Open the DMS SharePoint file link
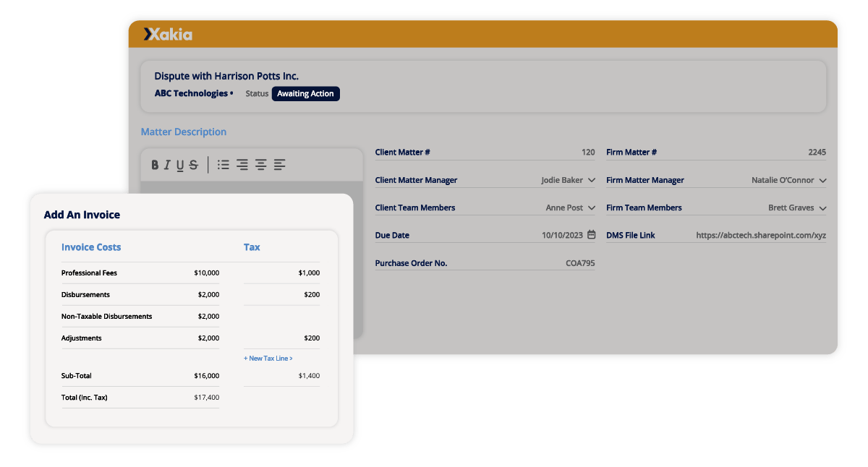The width and height of the screenshot is (868, 467). (760, 234)
